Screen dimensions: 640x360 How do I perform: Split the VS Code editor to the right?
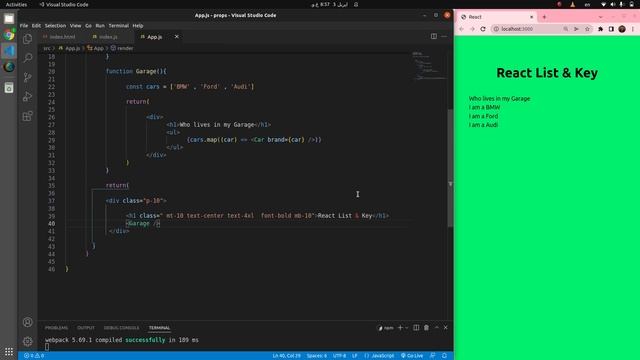click(433, 36)
